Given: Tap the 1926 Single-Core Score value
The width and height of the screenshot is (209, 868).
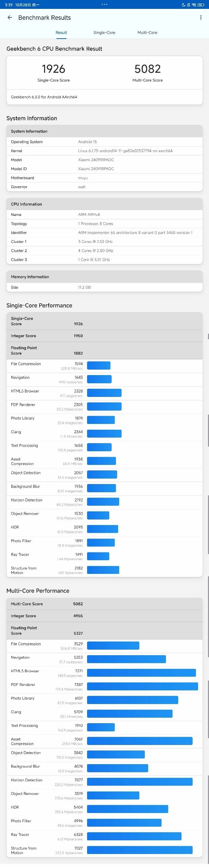Looking at the screenshot, I should point(53,69).
